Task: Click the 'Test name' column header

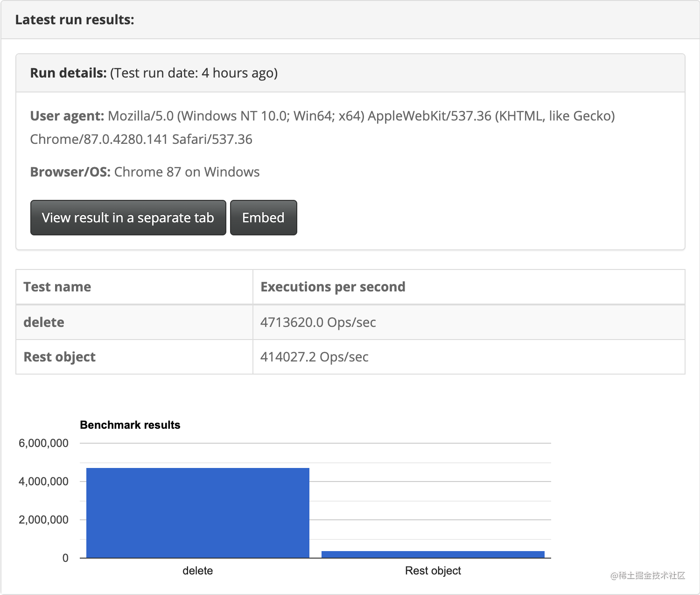Action: [x=134, y=287]
